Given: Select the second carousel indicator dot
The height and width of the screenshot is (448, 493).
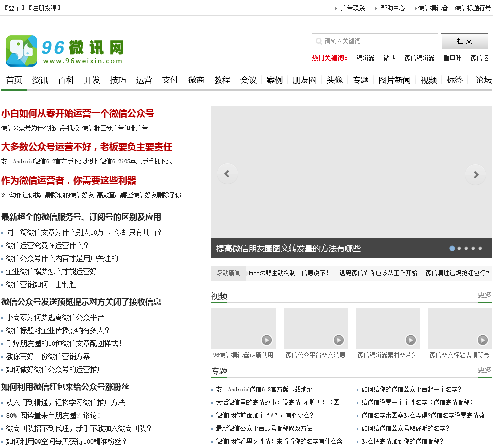Looking at the screenshot, I should click(459, 248).
